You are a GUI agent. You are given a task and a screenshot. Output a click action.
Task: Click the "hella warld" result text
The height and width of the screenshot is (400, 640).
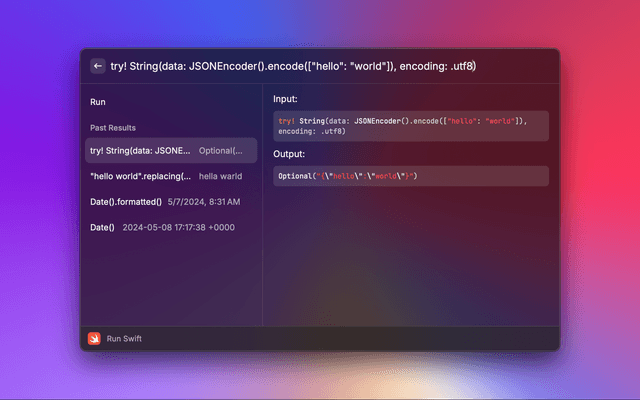(222, 176)
